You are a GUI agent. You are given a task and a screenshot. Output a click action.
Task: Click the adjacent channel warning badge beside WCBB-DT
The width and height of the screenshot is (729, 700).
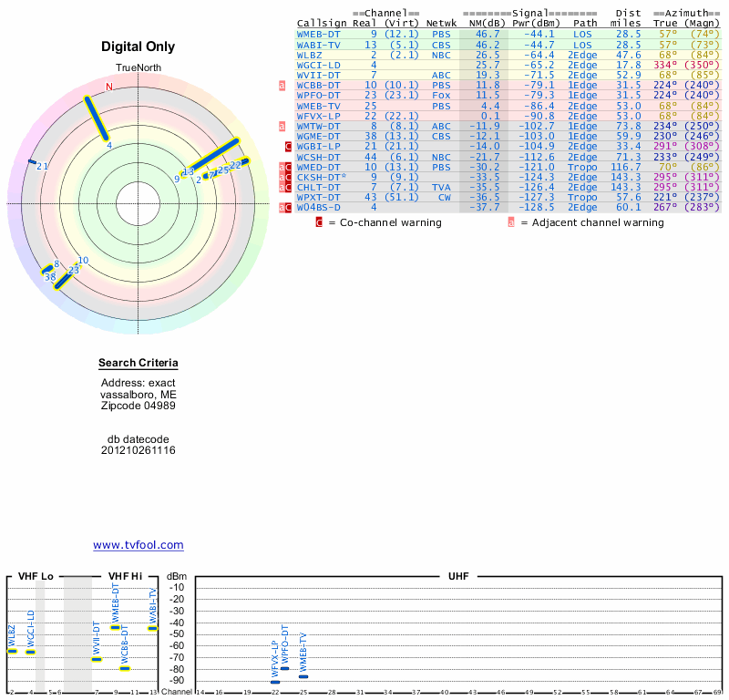(x=282, y=85)
